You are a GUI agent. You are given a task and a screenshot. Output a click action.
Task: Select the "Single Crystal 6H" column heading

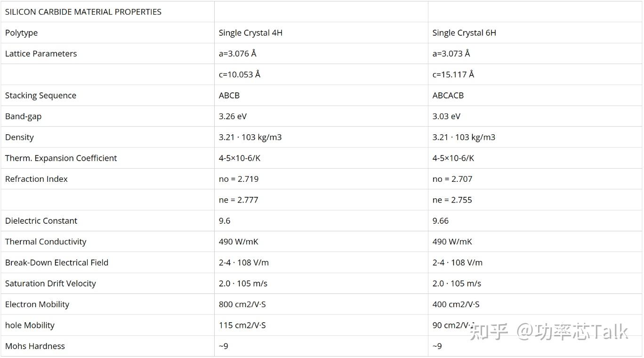click(x=464, y=33)
